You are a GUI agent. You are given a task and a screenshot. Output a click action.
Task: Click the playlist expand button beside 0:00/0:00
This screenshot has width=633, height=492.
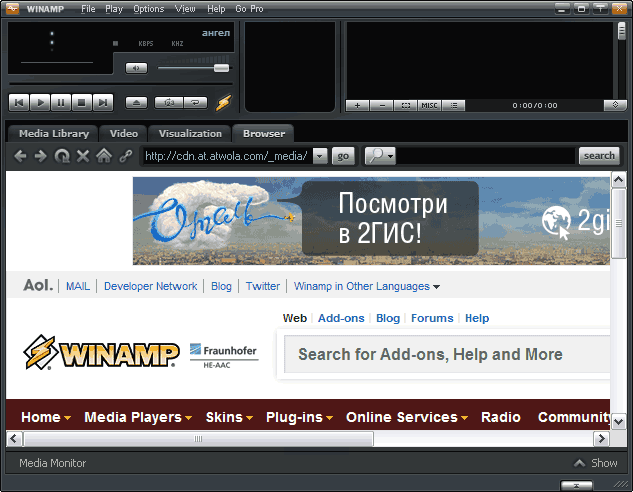point(615,105)
